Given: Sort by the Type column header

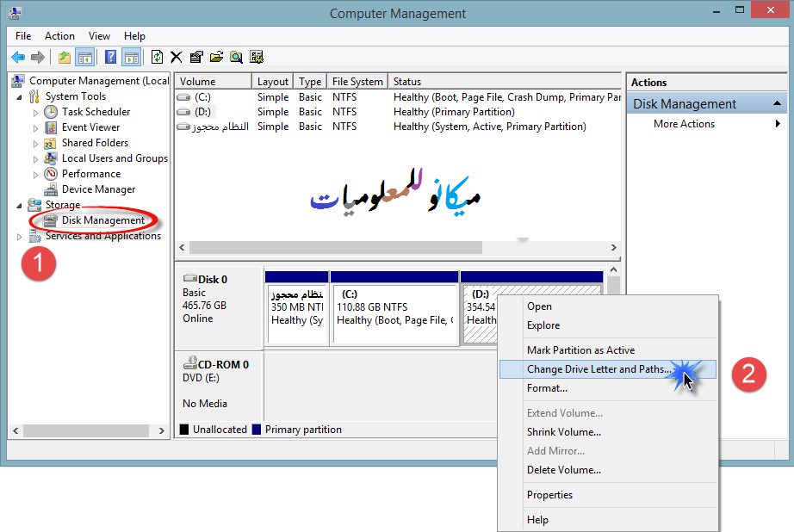Looking at the screenshot, I should tap(310, 82).
